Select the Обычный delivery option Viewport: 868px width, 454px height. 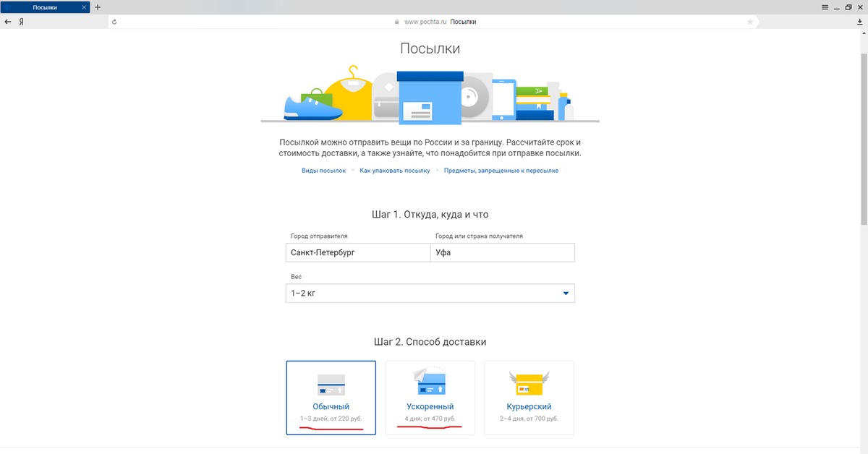[331, 398]
